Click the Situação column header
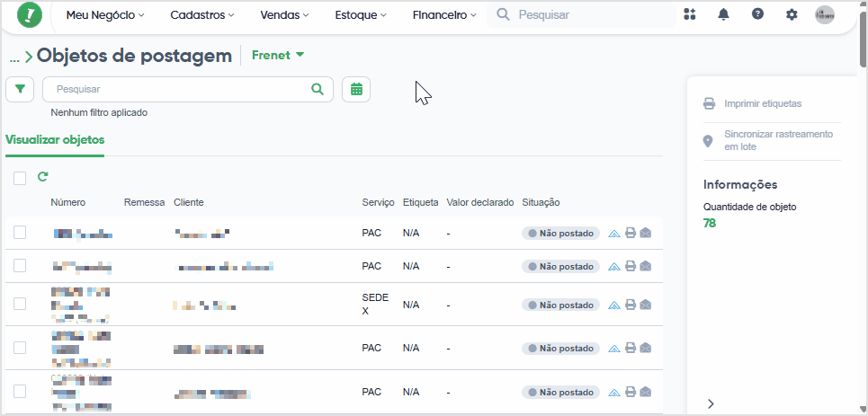The width and height of the screenshot is (868, 416). coord(541,202)
